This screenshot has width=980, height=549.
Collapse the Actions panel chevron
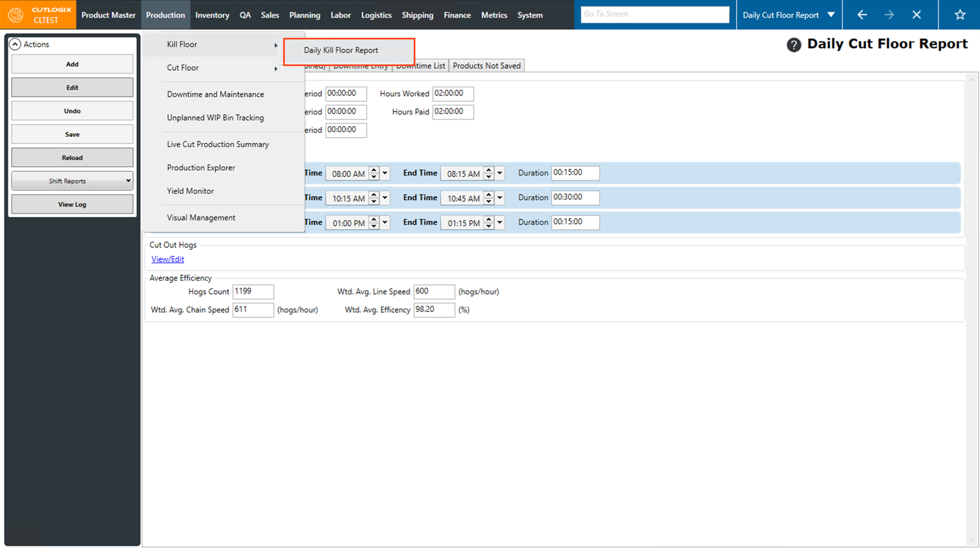coord(15,44)
